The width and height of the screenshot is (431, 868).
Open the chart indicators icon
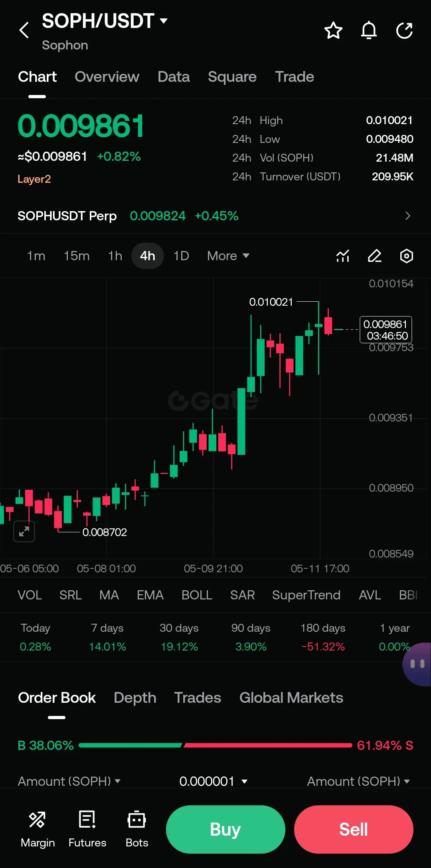point(343,256)
